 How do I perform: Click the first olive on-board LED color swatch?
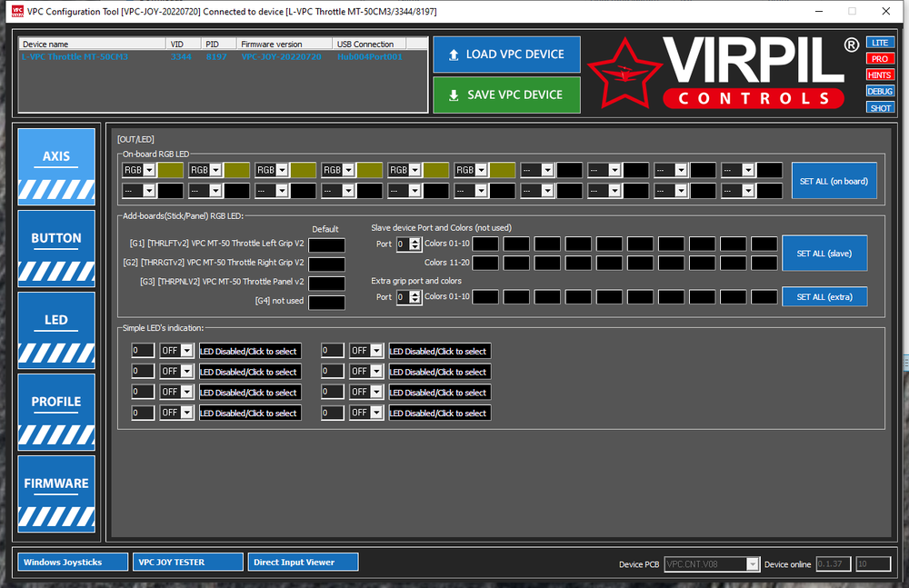click(171, 170)
